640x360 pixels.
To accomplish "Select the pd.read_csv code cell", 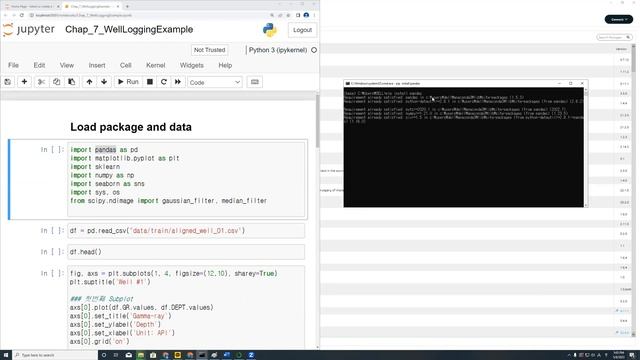I will pyautogui.click(x=186, y=231).
